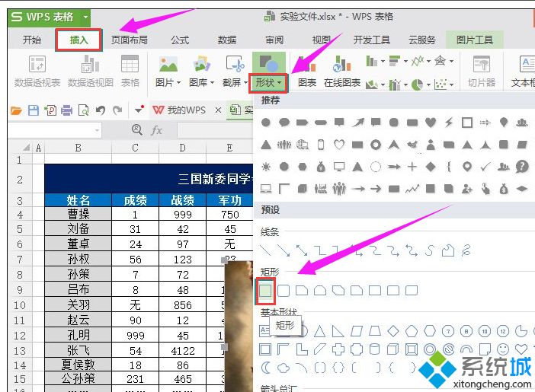Expand the 图片 dropdown arrow

tap(178, 83)
